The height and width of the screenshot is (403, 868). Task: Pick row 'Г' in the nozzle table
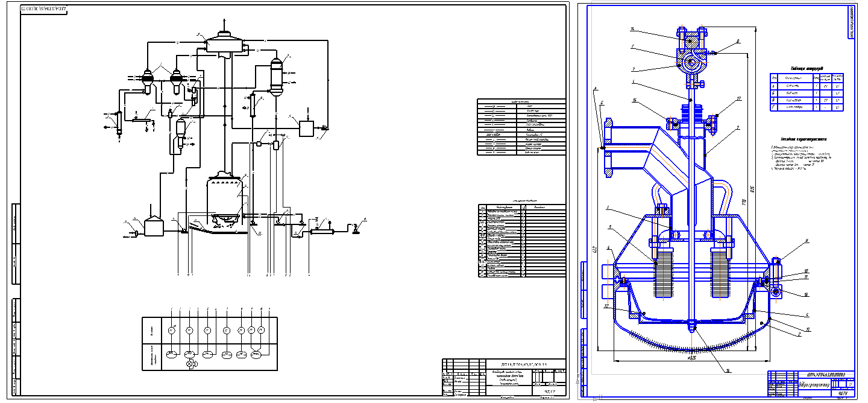[807, 107]
